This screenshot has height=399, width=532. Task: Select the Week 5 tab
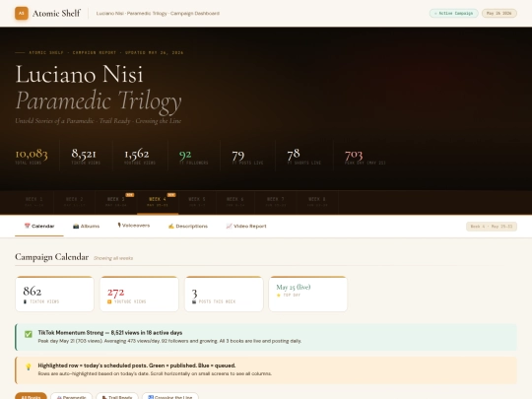[x=197, y=202]
